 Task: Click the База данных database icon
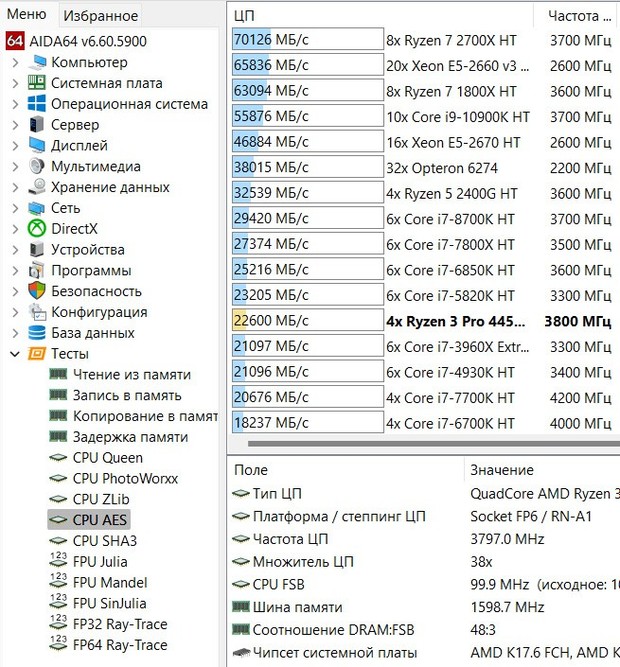37,333
